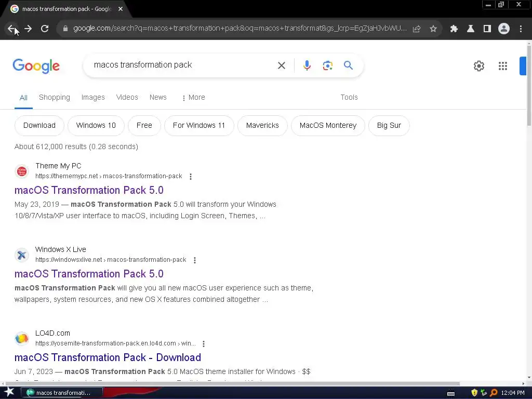Select the macos transformati... taskbar item
The width and height of the screenshot is (532, 399).
click(x=61, y=393)
